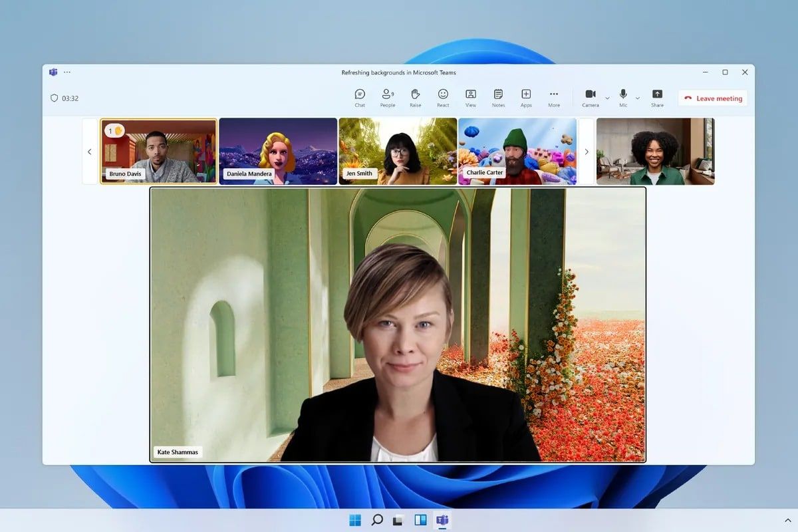Open the Chat panel

point(360,98)
